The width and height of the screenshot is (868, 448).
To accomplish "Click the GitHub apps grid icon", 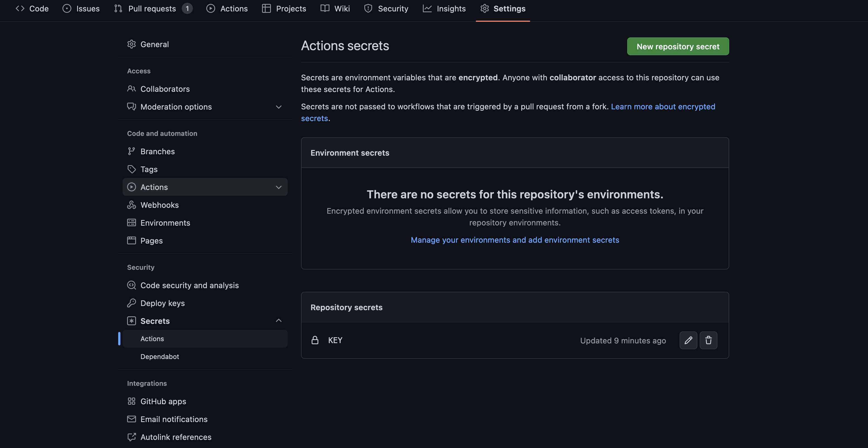I will [x=131, y=401].
